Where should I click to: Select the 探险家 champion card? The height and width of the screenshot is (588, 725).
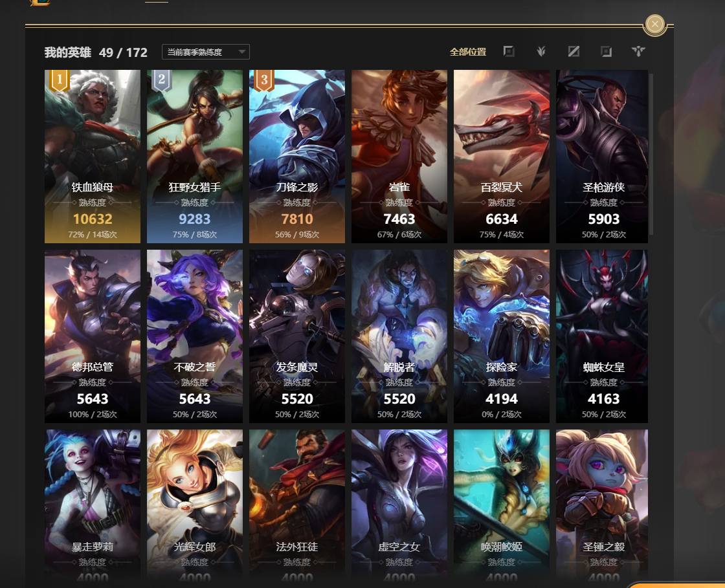point(501,336)
